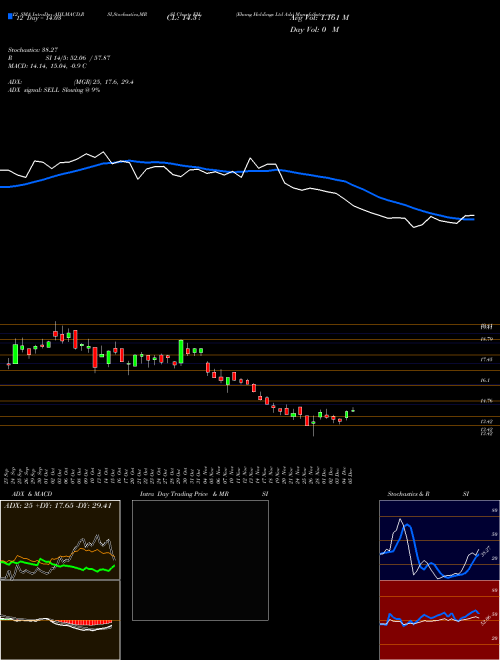Image resolution: width=500 pixels, height=660 pixels.
Task: Click the long-wick candle at the lowest price
Action: click(313, 426)
